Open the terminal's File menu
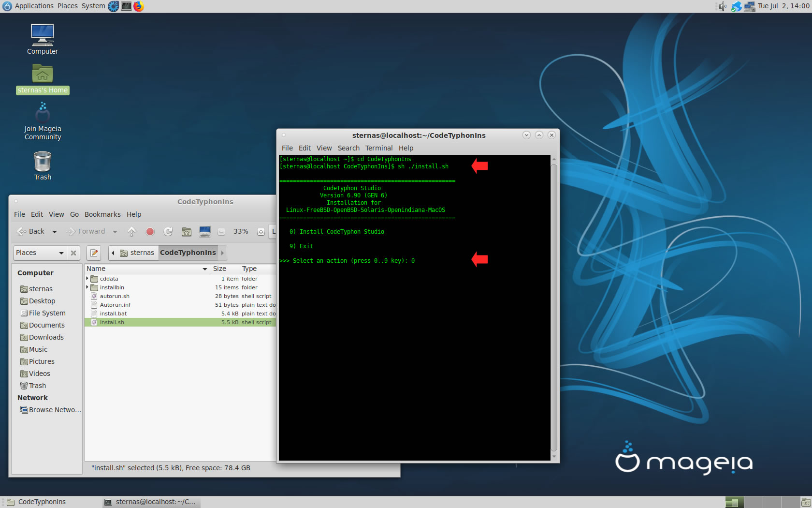This screenshot has height=508, width=812. click(x=287, y=148)
